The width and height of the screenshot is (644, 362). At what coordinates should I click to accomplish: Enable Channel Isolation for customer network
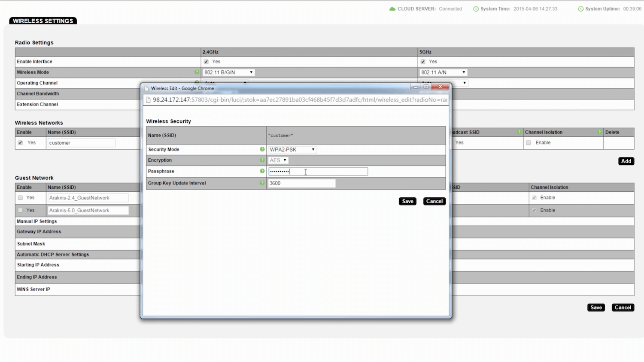[529, 143]
